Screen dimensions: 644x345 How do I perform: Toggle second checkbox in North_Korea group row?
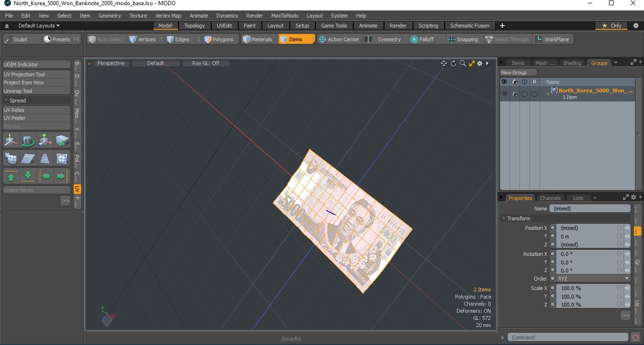point(534,94)
